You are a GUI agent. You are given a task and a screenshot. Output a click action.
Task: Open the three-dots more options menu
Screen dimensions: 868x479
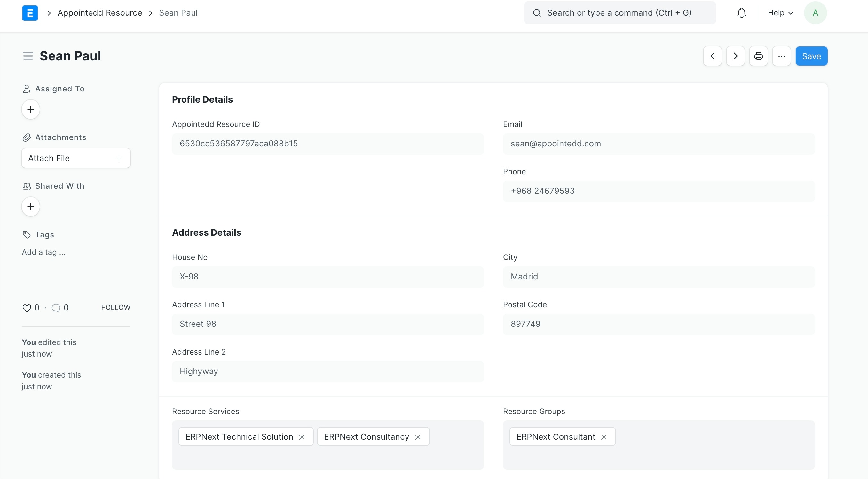[x=781, y=56]
